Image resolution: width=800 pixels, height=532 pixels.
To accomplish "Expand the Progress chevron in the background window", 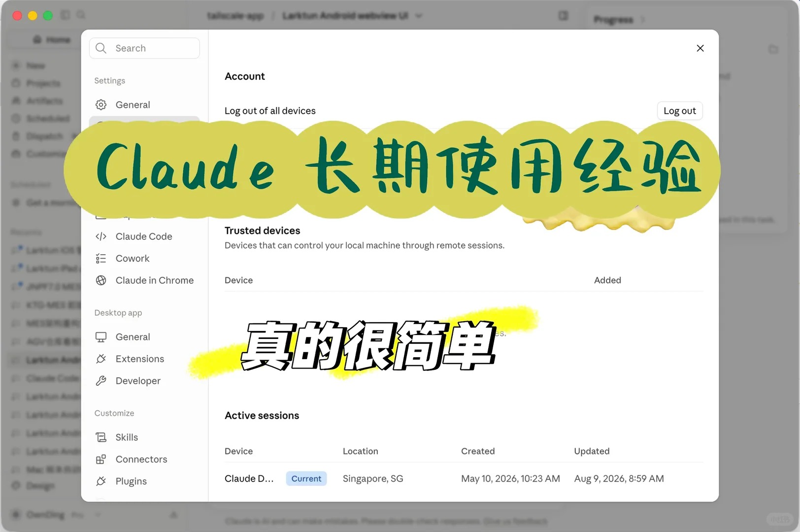I will point(642,20).
